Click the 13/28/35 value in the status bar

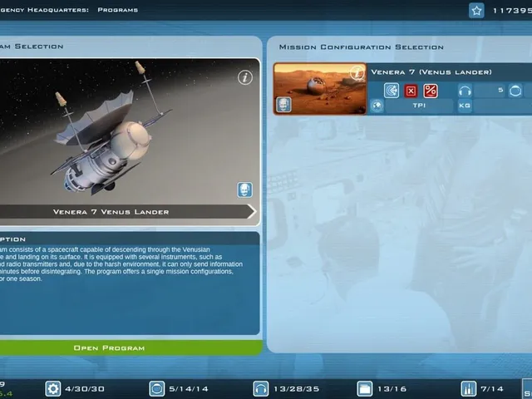(297, 389)
